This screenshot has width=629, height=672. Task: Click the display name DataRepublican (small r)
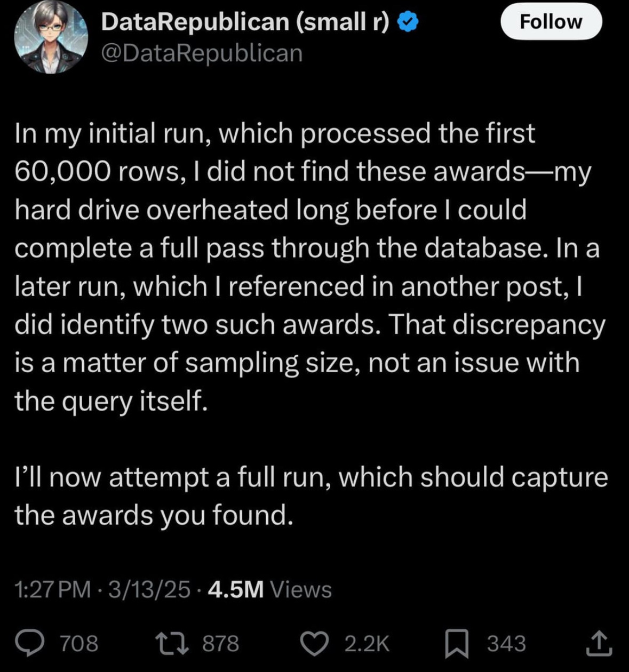coord(245,22)
